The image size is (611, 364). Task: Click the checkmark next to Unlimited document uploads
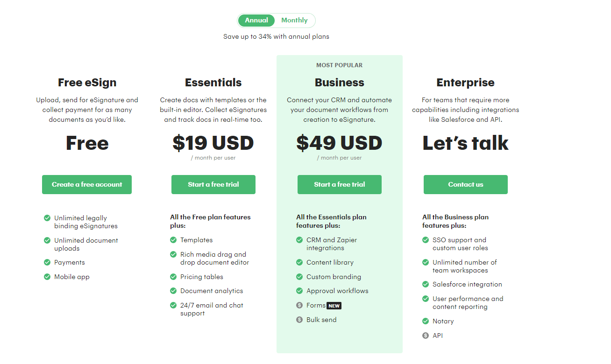point(47,240)
